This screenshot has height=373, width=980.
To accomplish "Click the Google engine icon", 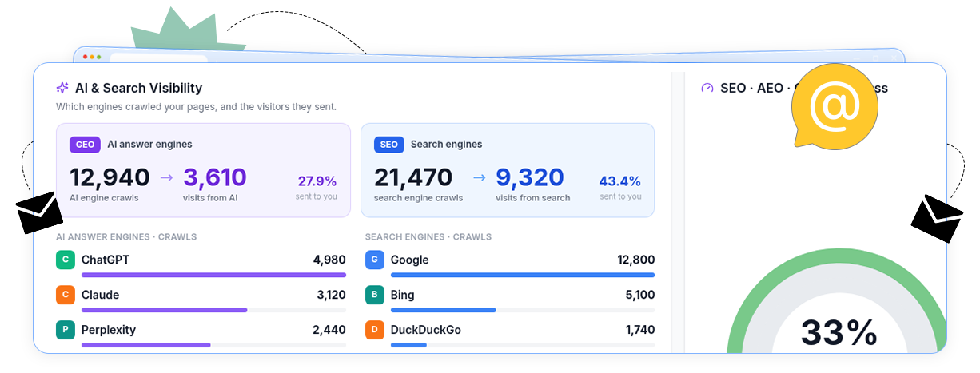I will [374, 260].
